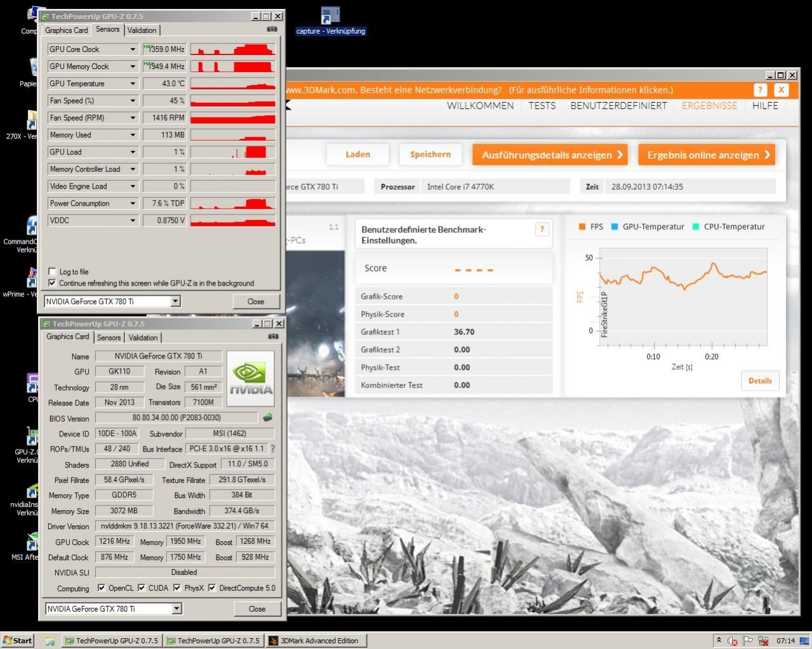Open HILFE tab in 3DMark
Viewport: 812px width, 649px height.
[x=765, y=106]
